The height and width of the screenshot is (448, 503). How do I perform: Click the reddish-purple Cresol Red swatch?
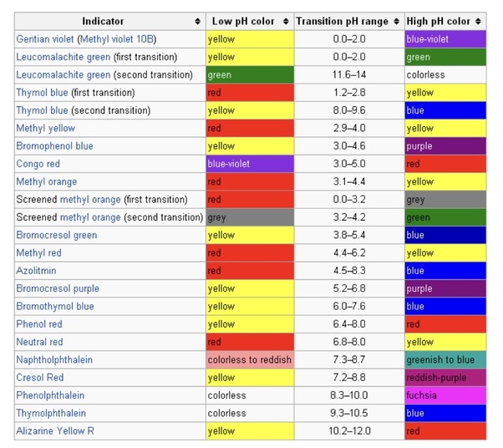coord(445,378)
